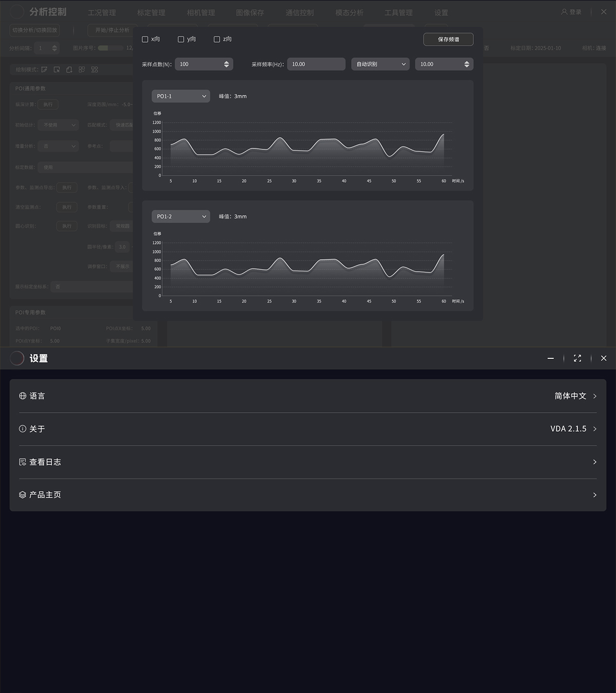Open the PO1-2 dropdown
The image size is (616, 693).
(181, 216)
